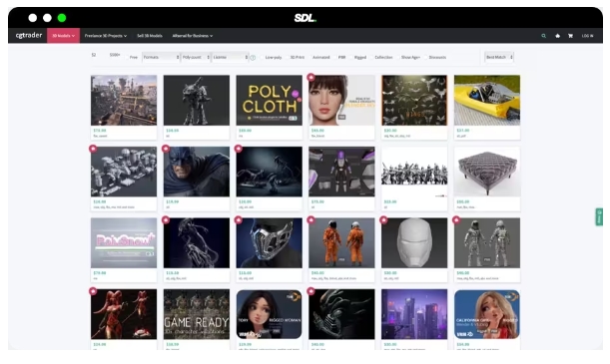This screenshot has width=610, height=364.
Task: Click the green feedback tab on right edge
Action: 599,217
